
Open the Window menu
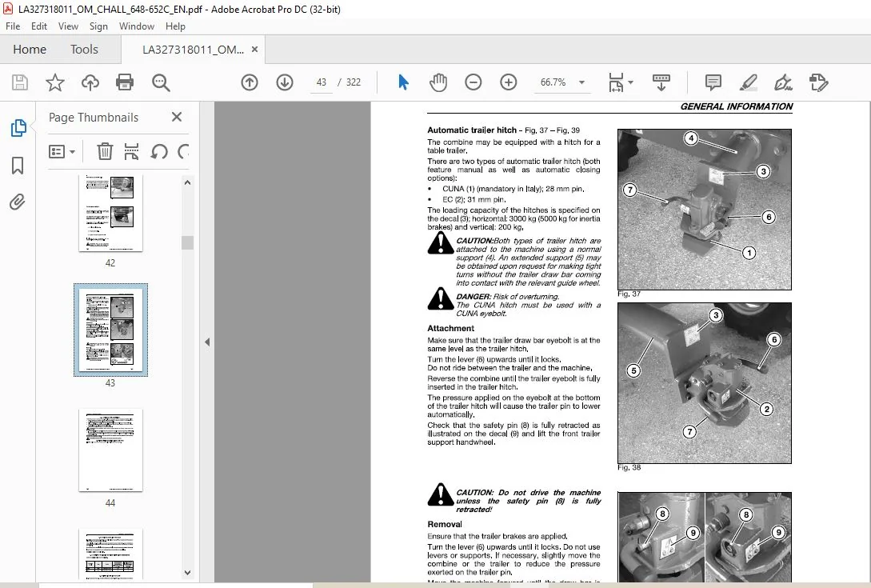(137, 26)
